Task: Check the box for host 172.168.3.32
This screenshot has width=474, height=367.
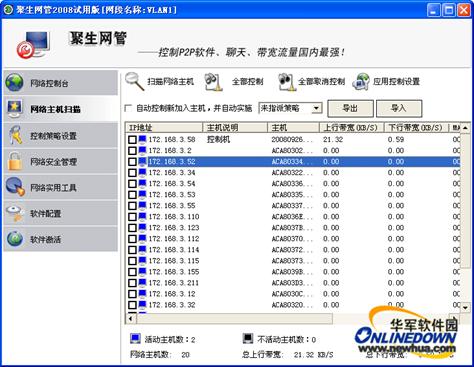Action: pyautogui.click(x=132, y=305)
